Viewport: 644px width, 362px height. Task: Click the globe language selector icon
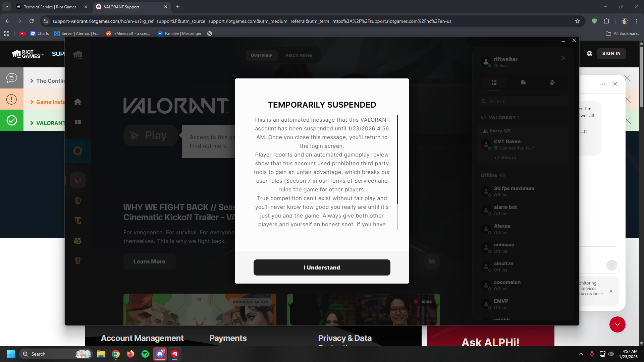[x=590, y=54]
